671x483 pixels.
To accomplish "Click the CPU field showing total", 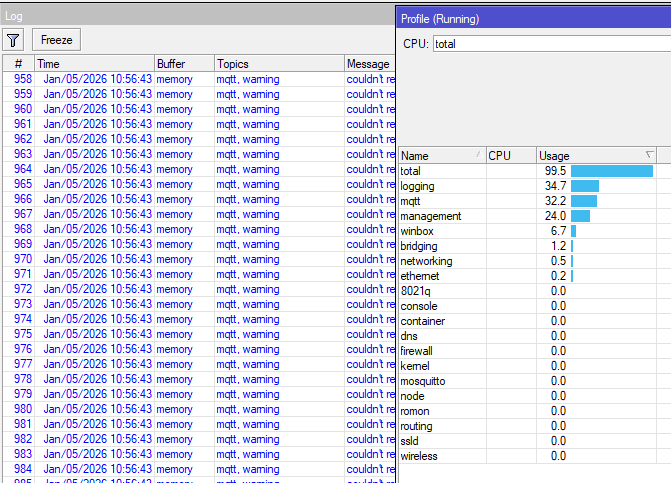I will [552, 44].
